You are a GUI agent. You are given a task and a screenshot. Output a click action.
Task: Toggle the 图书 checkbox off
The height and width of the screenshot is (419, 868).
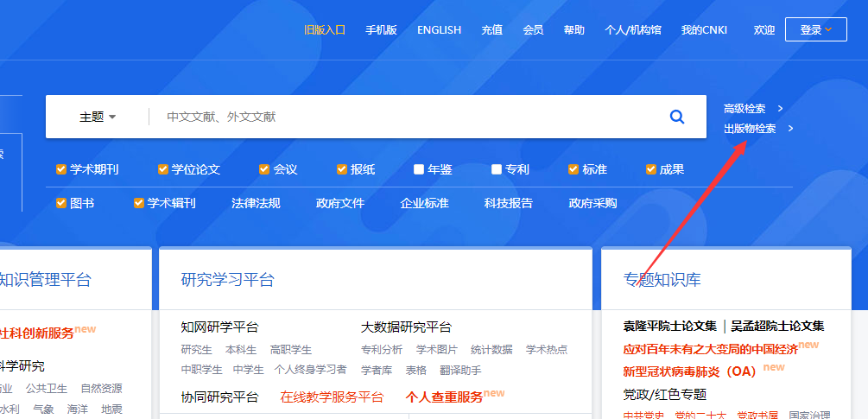61,204
